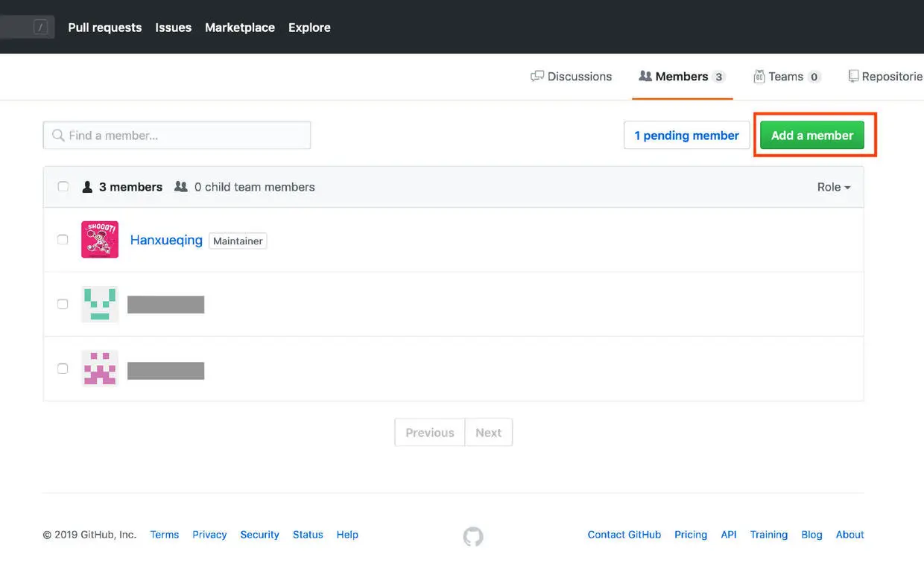
Task: Focus the Find a member search field
Action: 177,136
